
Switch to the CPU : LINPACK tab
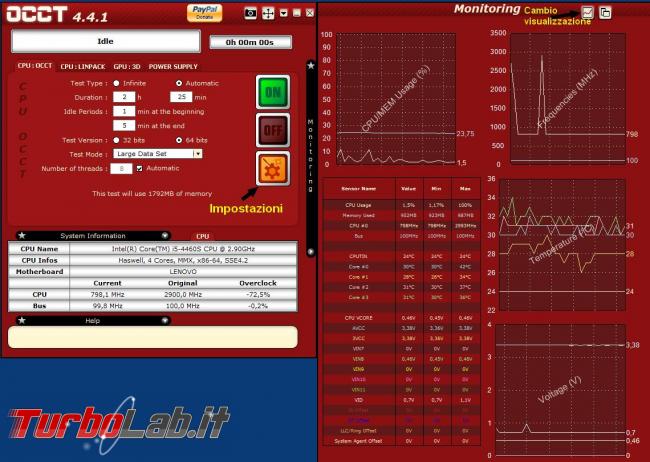83,66
